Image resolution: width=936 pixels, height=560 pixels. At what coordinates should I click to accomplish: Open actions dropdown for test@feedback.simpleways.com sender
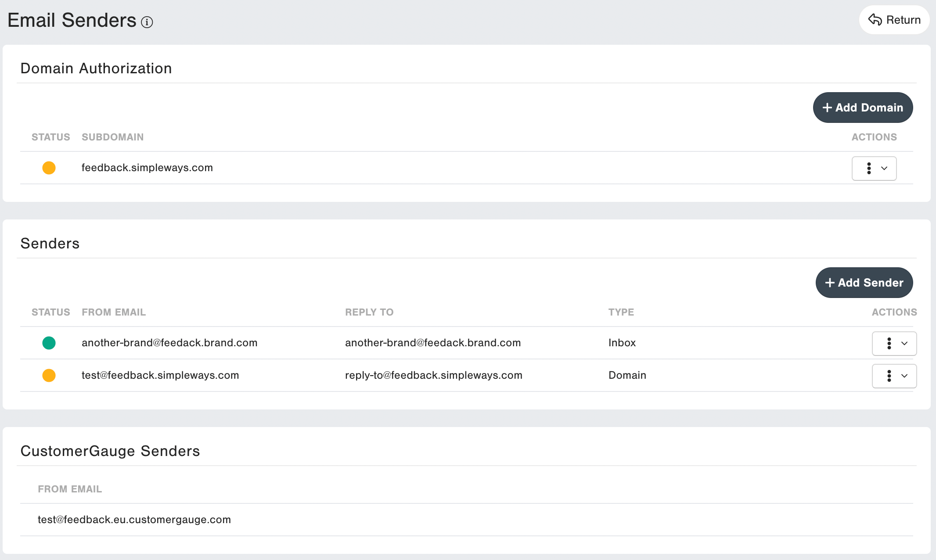(x=894, y=376)
